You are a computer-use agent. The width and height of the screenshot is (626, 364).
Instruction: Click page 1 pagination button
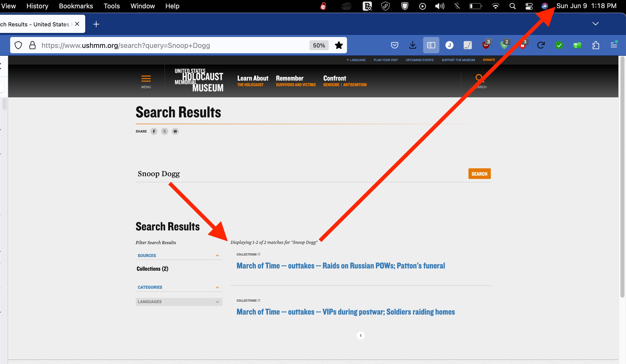(x=360, y=336)
